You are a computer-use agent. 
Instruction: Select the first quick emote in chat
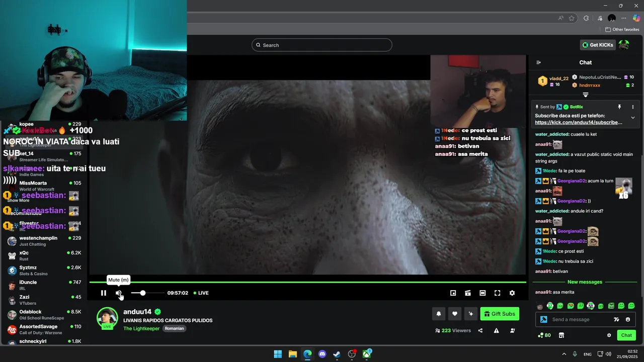[x=540, y=306]
